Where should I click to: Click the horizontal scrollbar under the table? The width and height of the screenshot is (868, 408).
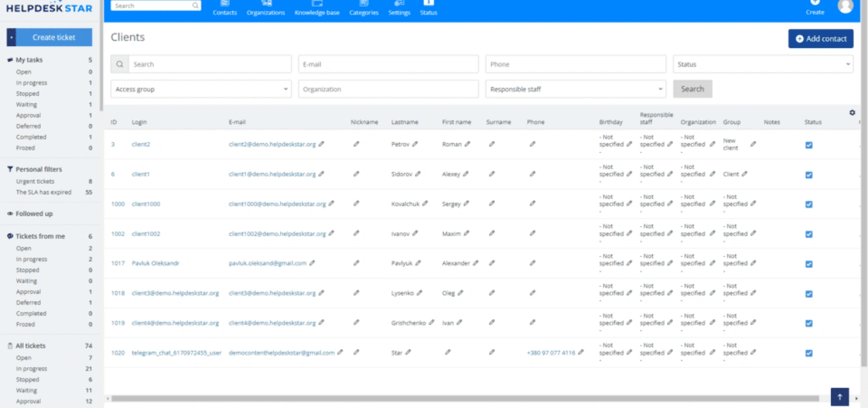coord(465,398)
